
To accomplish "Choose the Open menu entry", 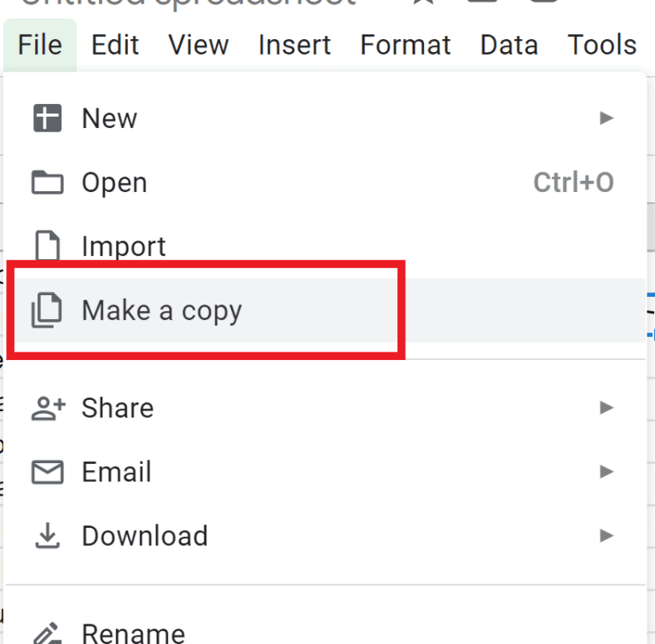I will click(x=325, y=183).
